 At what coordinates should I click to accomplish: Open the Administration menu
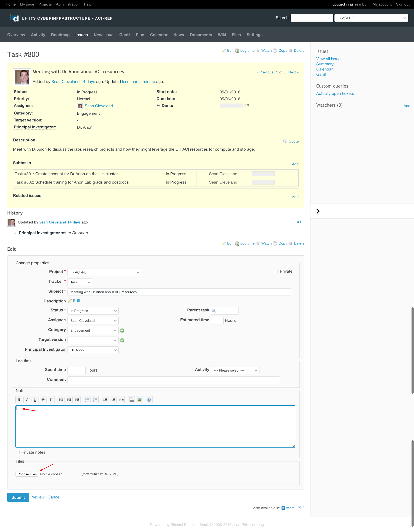point(68,4)
